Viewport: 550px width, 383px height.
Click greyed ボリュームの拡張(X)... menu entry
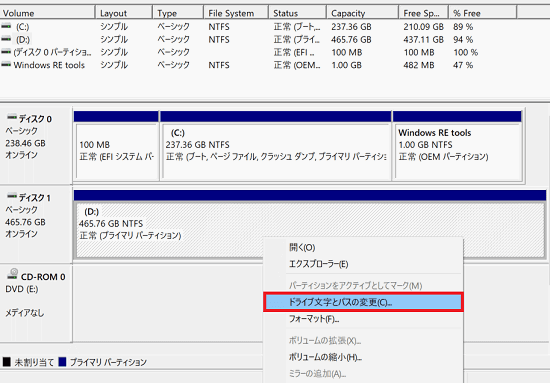click(363, 340)
